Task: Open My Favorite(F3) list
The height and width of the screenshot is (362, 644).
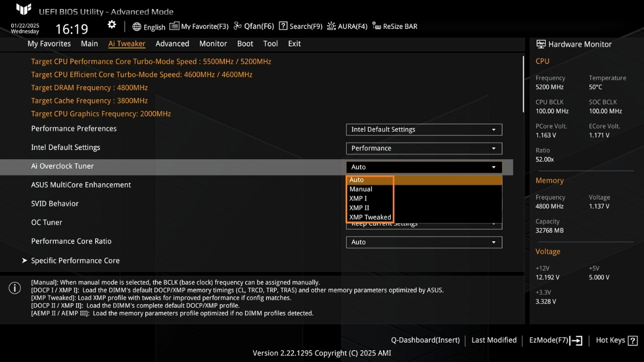Action: click(199, 26)
